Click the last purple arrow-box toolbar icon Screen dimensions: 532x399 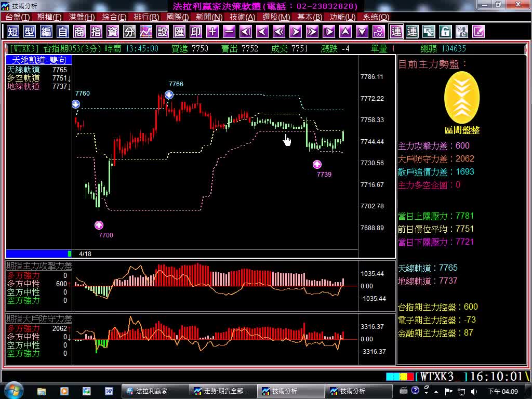478,32
